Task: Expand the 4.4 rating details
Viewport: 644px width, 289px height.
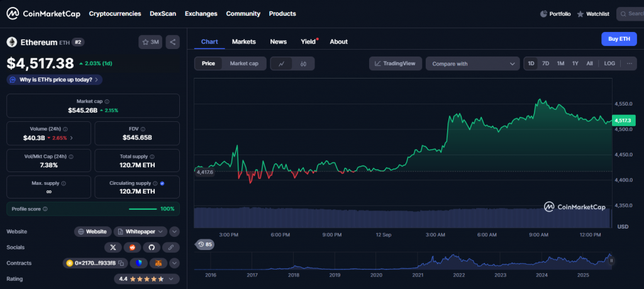Action: click(147, 279)
